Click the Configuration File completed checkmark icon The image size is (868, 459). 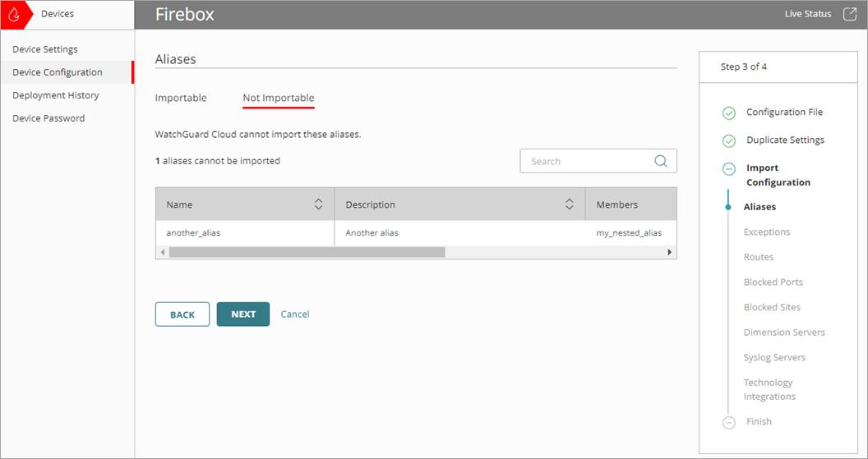(x=729, y=112)
